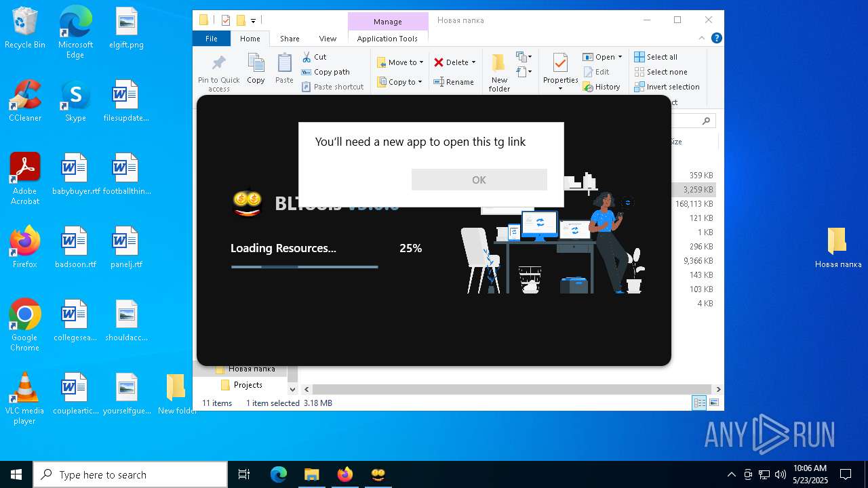
Task: Click the Manage contextual tab
Action: (388, 22)
